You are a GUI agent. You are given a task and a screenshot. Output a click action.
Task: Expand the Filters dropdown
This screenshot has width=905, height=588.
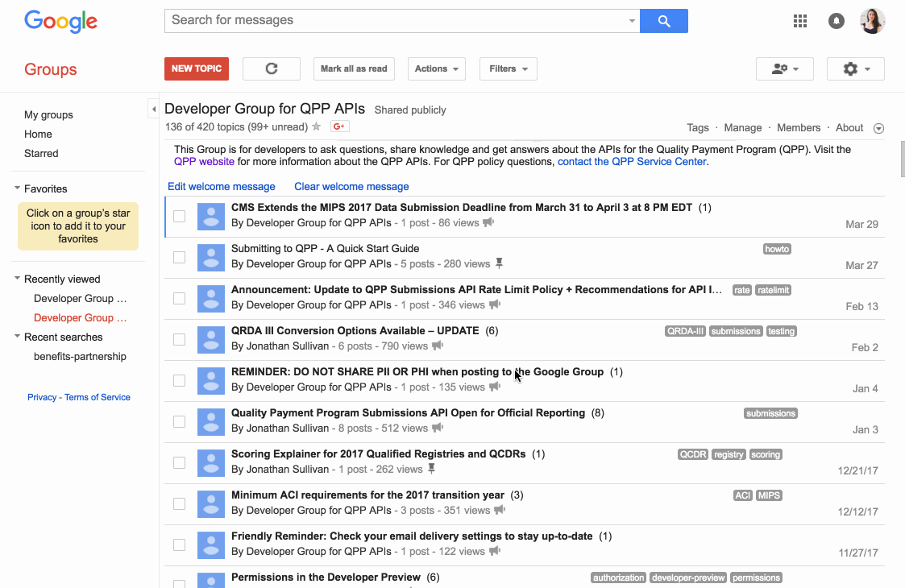click(508, 68)
